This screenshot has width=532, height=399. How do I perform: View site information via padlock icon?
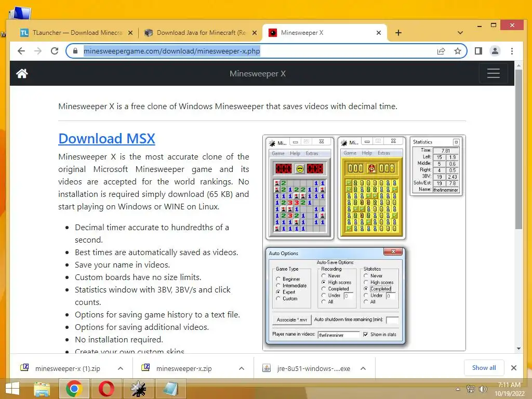click(x=75, y=51)
